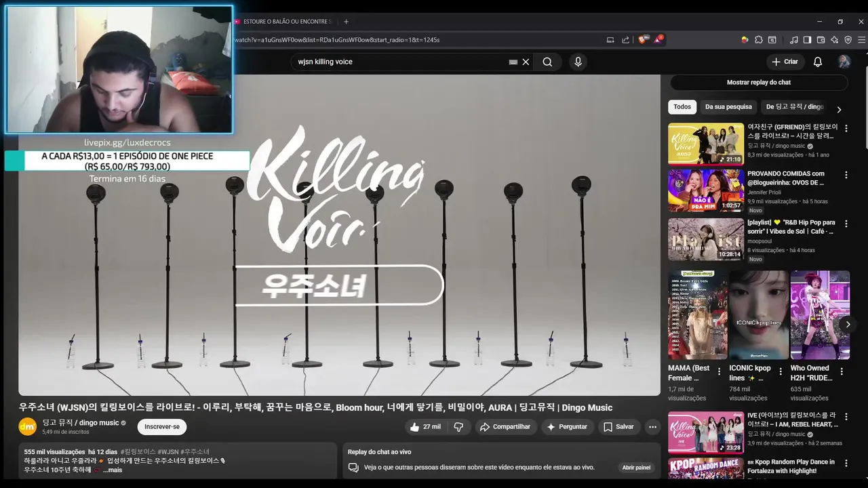
Task: Click Kpop Random Play Dance em Fortaleza title
Action: 791,466
